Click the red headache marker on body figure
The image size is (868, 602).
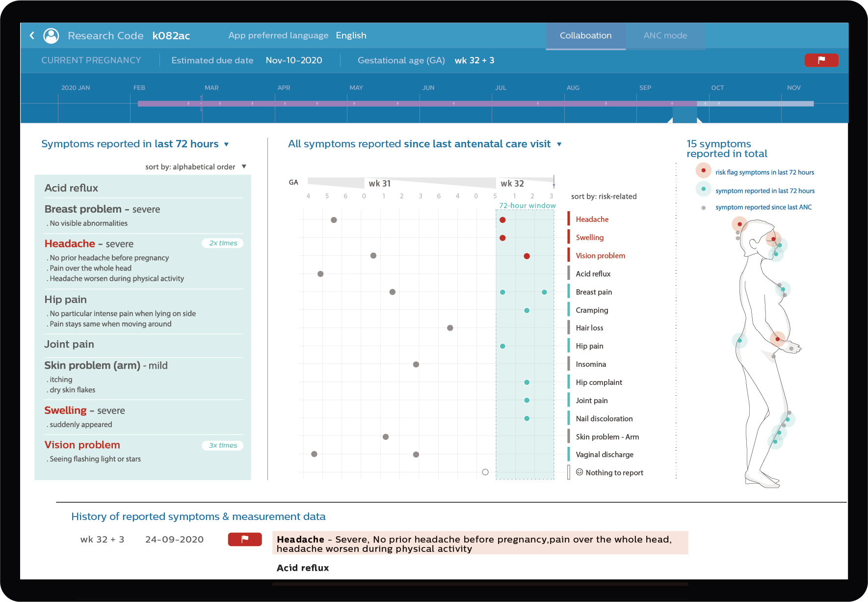point(739,223)
